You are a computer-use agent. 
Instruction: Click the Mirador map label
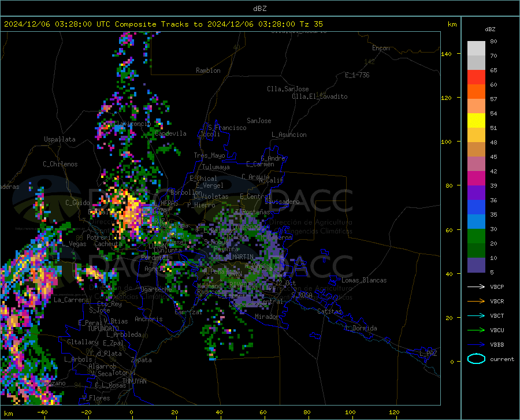pyautogui.click(x=267, y=317)
